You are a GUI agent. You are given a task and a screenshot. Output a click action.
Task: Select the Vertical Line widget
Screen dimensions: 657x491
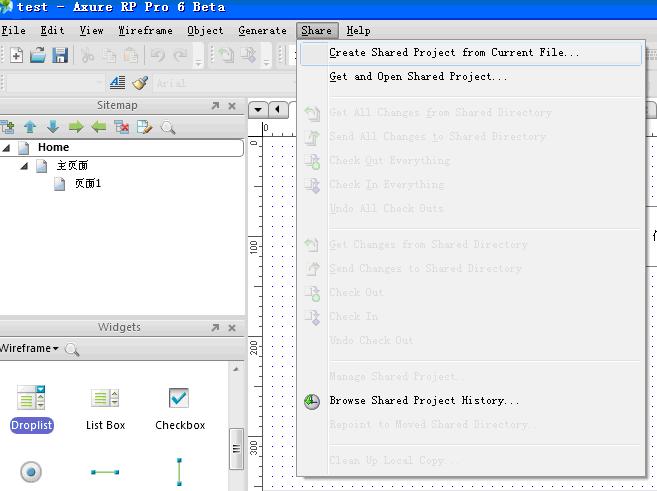pyautogui.click(x=179, y=472)
